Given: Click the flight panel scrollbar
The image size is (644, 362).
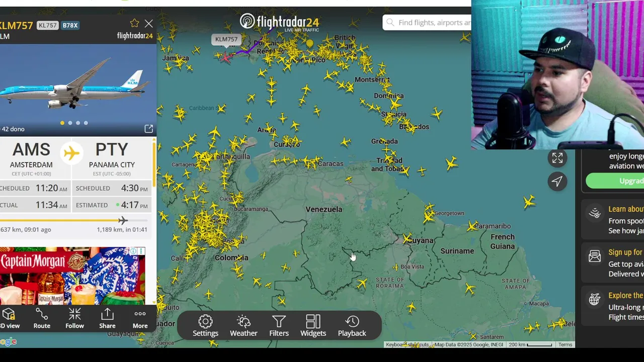Looking at the screenshot, I should [x=153, y=166].
